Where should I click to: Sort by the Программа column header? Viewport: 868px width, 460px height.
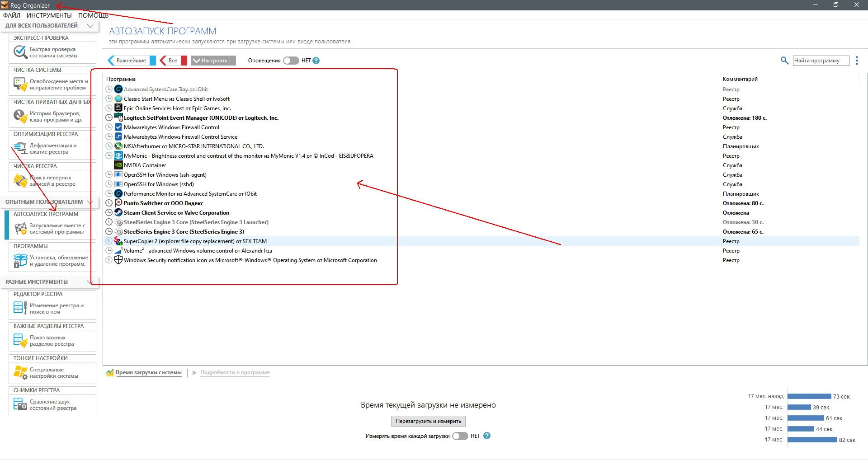click(410, 79)
